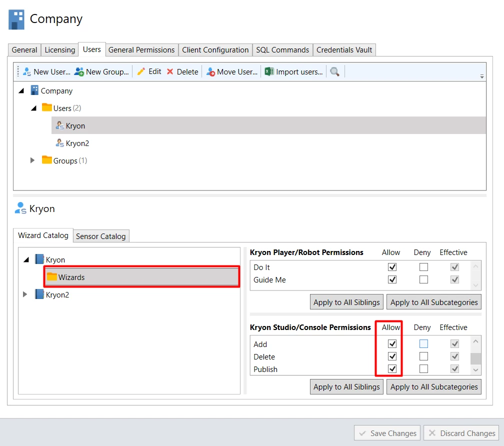Click the New User icon in toolbar
This screenshot has width=504, height=446.
click(x=27, y=71)
